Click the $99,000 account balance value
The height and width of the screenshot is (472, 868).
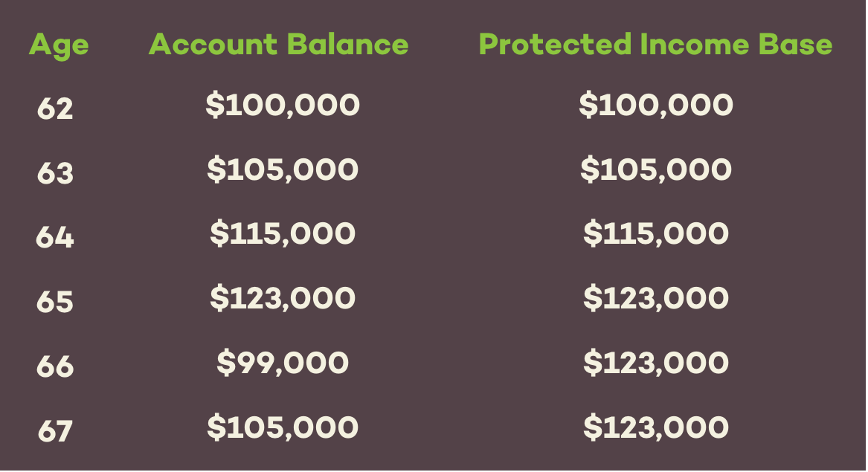(283, 363)
